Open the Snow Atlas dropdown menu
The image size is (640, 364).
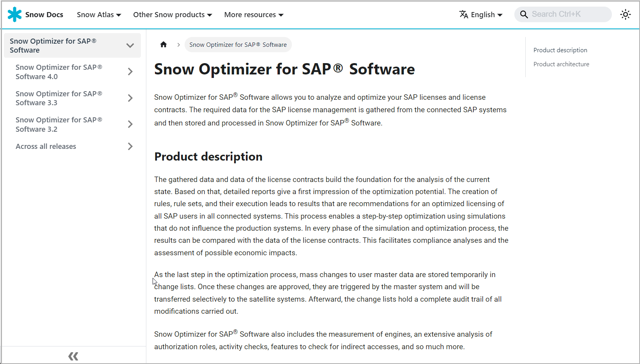point(99,14)
